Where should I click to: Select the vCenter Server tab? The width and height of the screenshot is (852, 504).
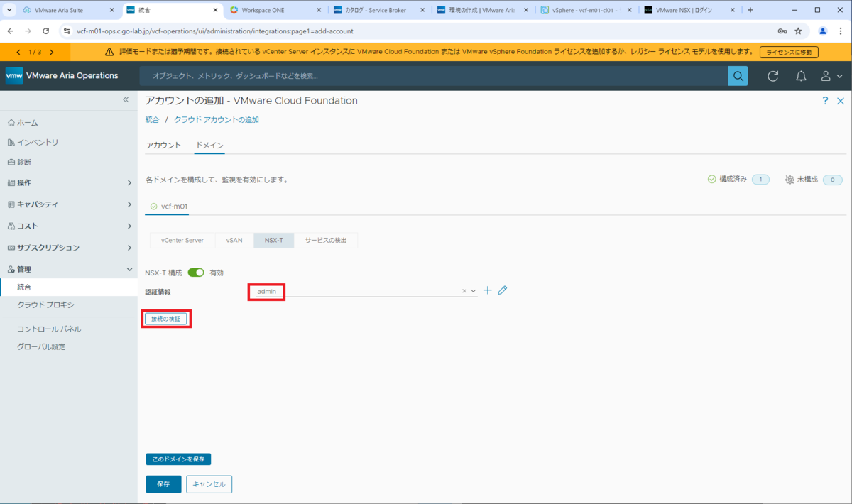tap(182, 240)
